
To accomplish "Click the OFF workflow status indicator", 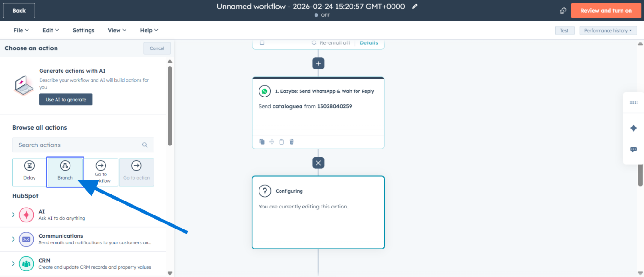I will tap(322, 15).
